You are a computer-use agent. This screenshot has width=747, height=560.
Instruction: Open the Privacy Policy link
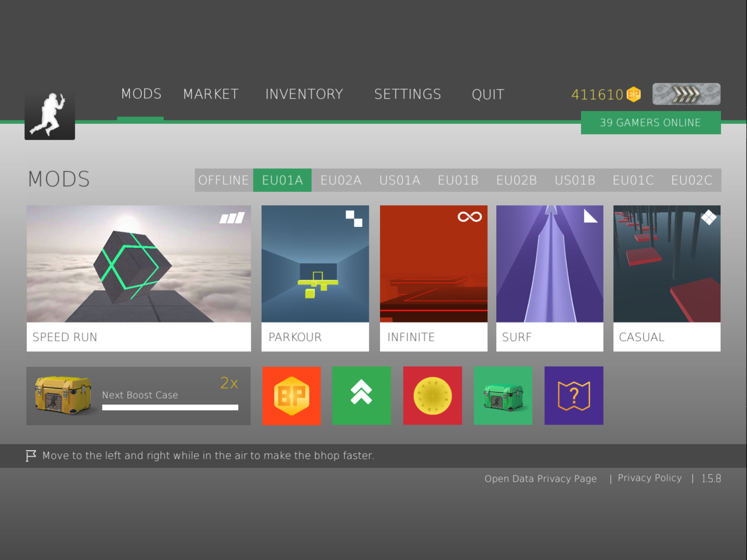[649, 478]
